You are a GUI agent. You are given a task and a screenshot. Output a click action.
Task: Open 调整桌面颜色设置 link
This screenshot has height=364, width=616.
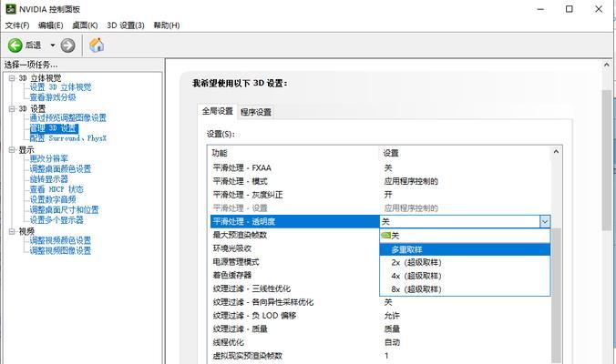(60, 168)
